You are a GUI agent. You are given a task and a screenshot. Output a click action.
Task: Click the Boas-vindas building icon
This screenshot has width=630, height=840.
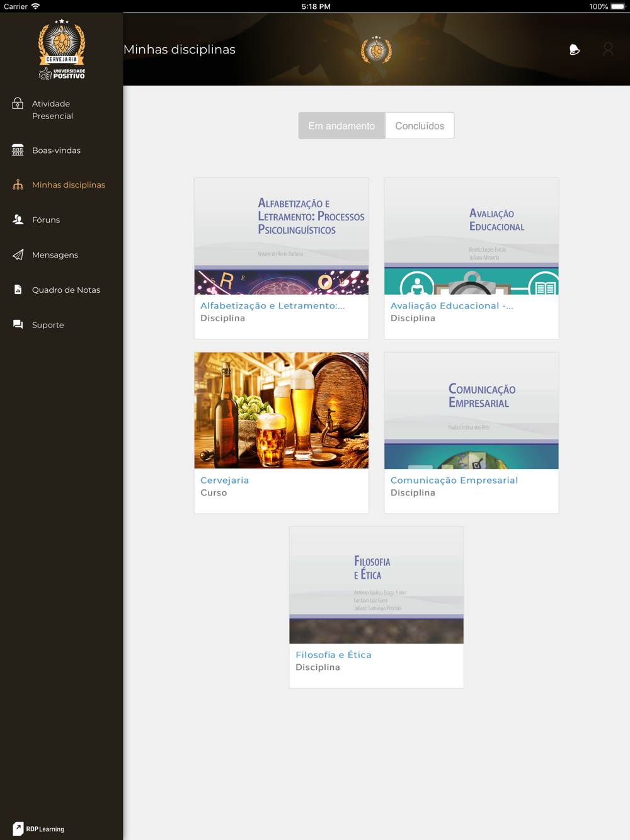18,150
